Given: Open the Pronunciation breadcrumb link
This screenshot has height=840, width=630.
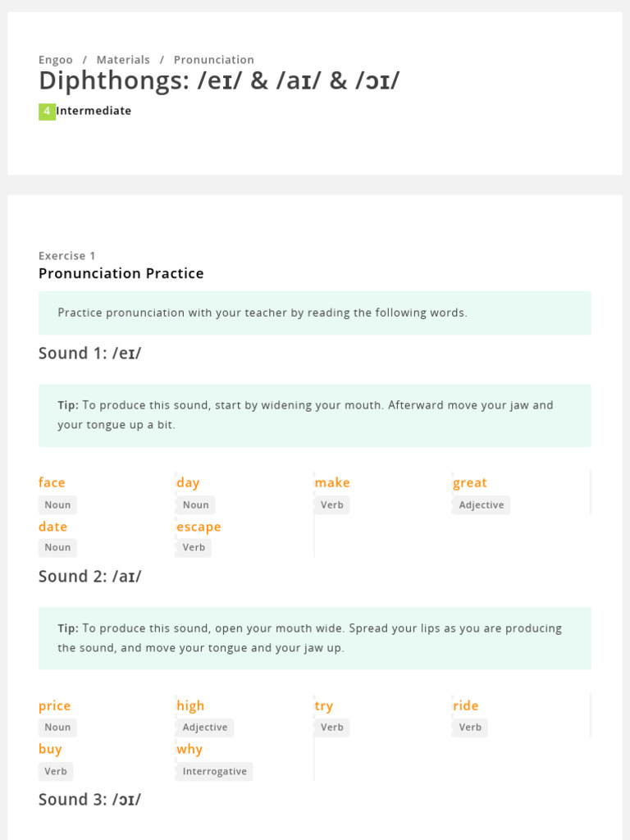Looking at the screenshot, I should pos(213,60).
